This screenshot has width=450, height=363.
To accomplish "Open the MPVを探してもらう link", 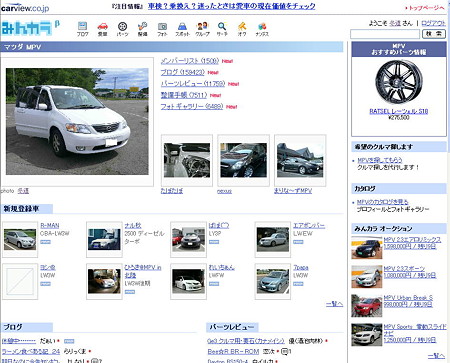I will 380,160.
